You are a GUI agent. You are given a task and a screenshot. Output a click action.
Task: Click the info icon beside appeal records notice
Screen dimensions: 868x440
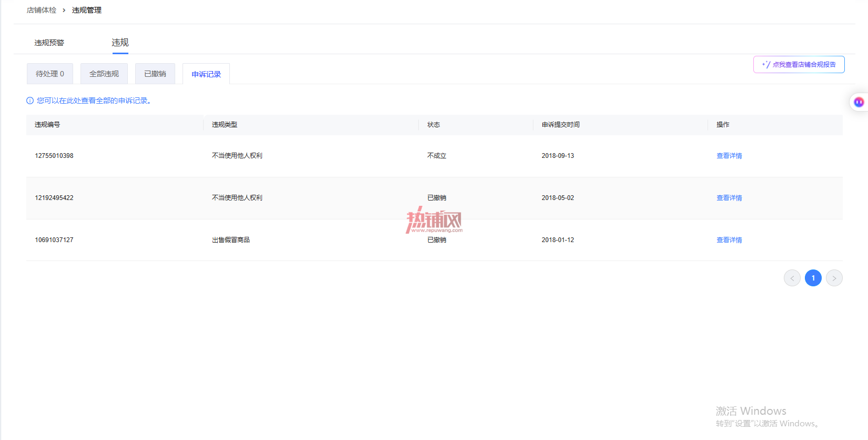[30, 101]
